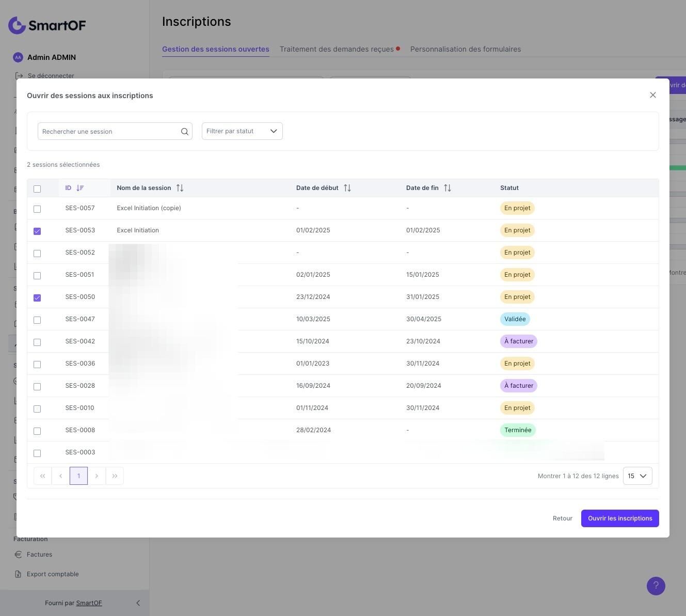Uncheck the SES-0053 Excel Initiation checkbox
The height and width of the screenshot is (616, 686).
point(37,231)
